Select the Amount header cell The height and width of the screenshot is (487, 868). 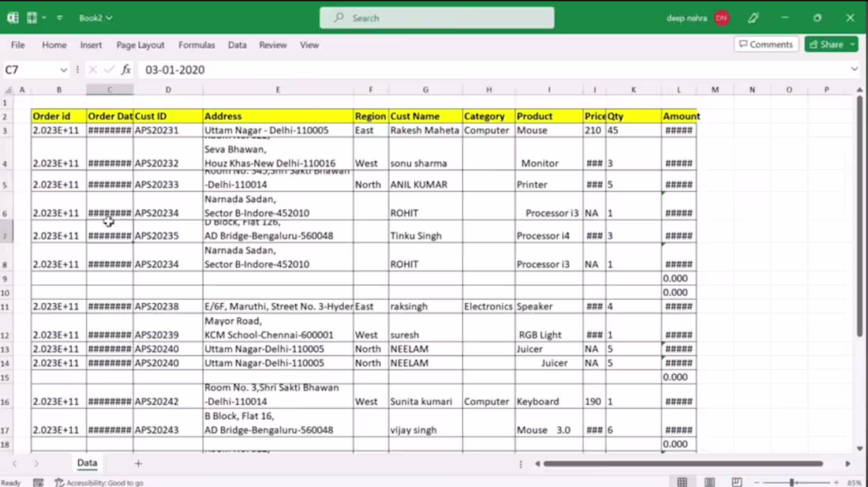pyautogui.click(x=679, y=116)
